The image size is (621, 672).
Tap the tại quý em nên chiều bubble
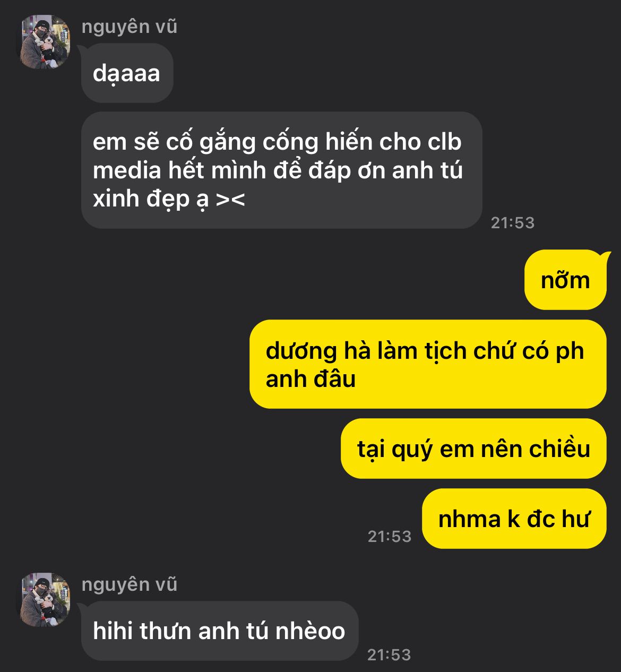(x=473, y=449)
